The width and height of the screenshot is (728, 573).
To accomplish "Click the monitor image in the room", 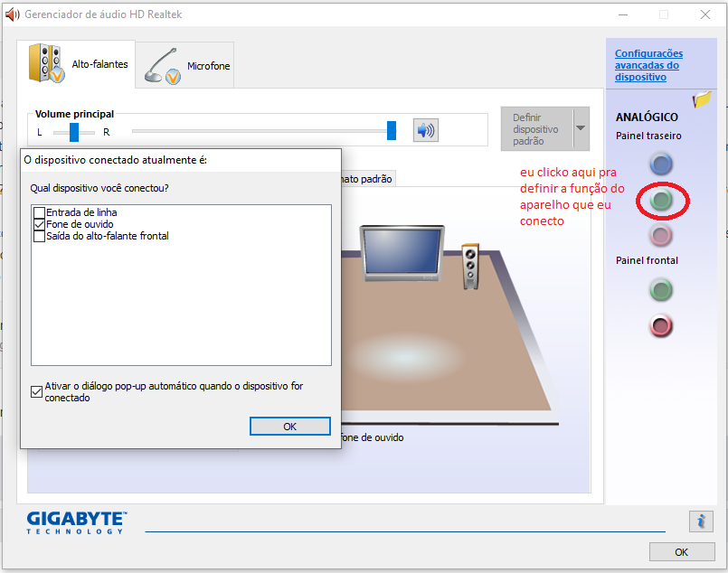I will point(402,253).
